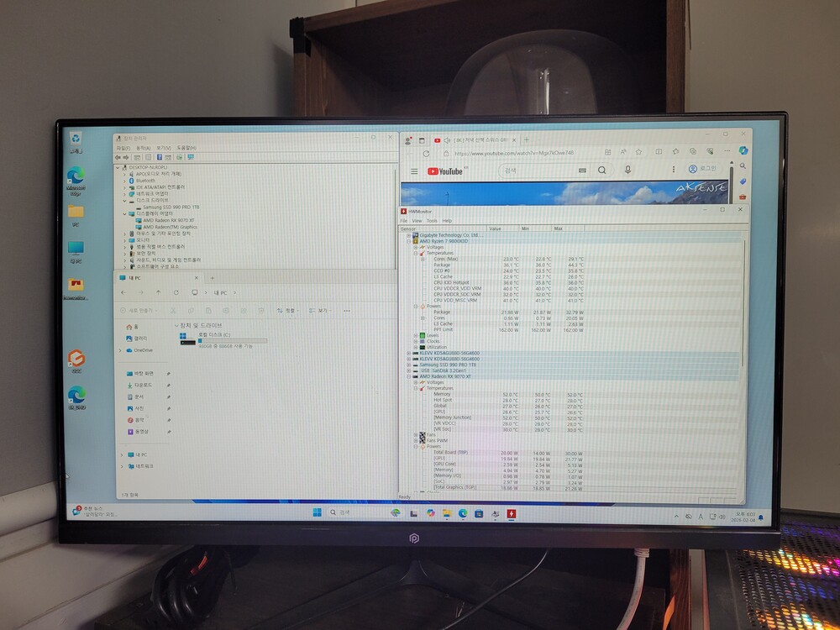840x630 pixels.
Task: Refresh the Edge browser page
Action: point(426,154)
